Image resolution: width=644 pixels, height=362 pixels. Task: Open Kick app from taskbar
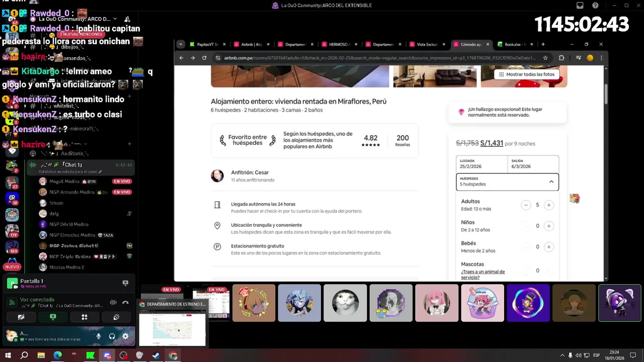pyautogui.click(x=90, y=355)
